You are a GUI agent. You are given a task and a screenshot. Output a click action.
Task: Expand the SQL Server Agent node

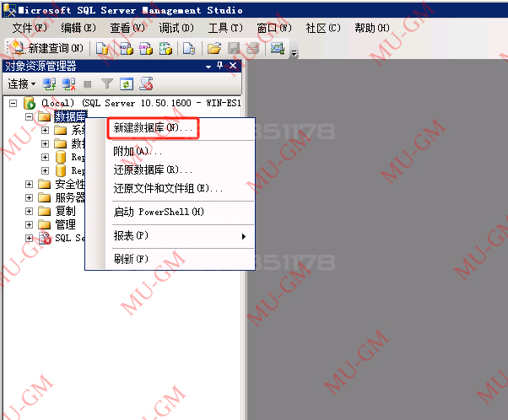pos(30,239)
